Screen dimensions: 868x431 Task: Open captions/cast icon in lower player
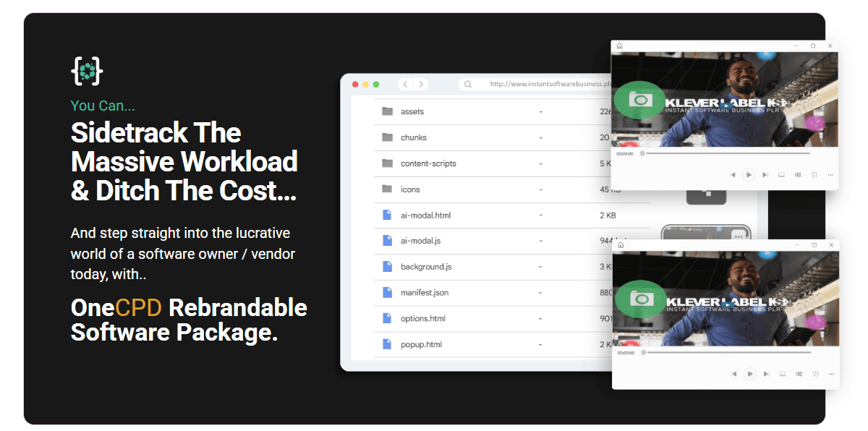782,374
